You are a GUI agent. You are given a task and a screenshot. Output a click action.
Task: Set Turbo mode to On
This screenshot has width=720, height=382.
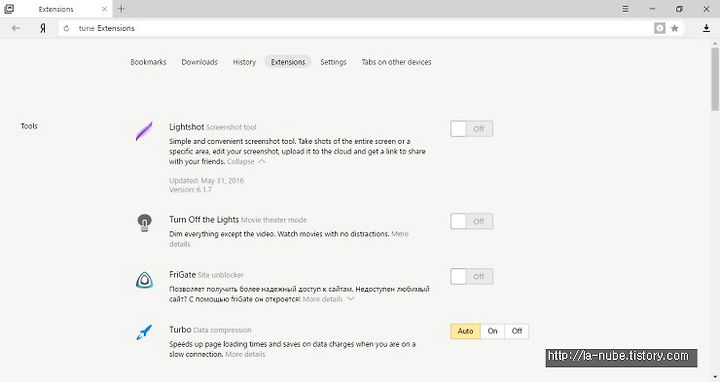coord(492,331)
